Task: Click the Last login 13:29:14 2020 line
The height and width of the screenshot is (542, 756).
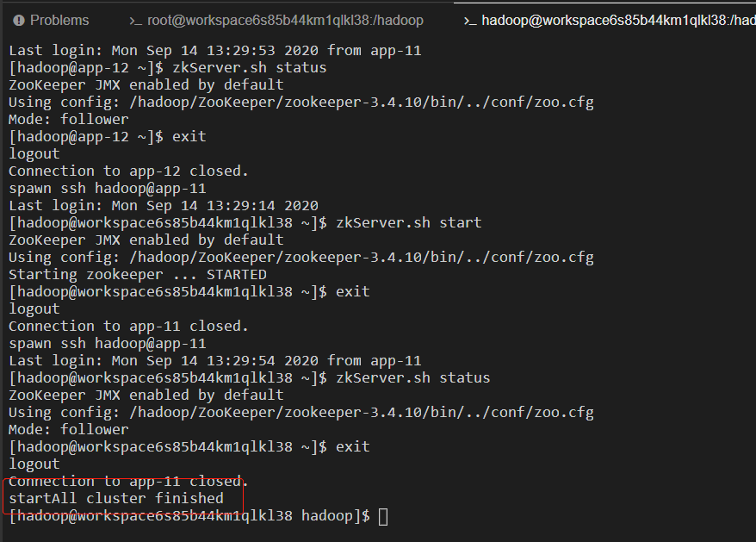Action: [164, 206]
